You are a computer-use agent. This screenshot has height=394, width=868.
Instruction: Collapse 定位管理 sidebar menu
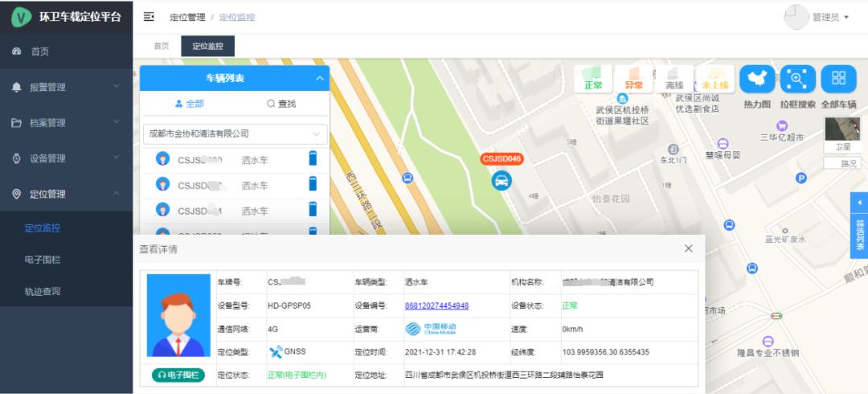67,194
